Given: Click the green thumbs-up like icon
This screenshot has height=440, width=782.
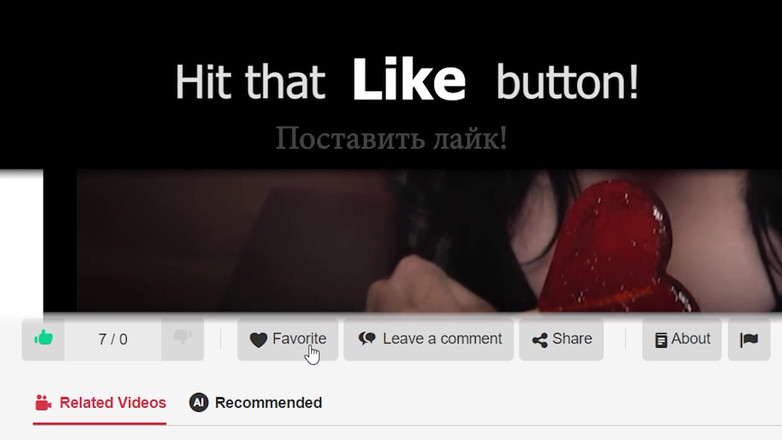Looking at the screenshot, I should coord(43,338).
